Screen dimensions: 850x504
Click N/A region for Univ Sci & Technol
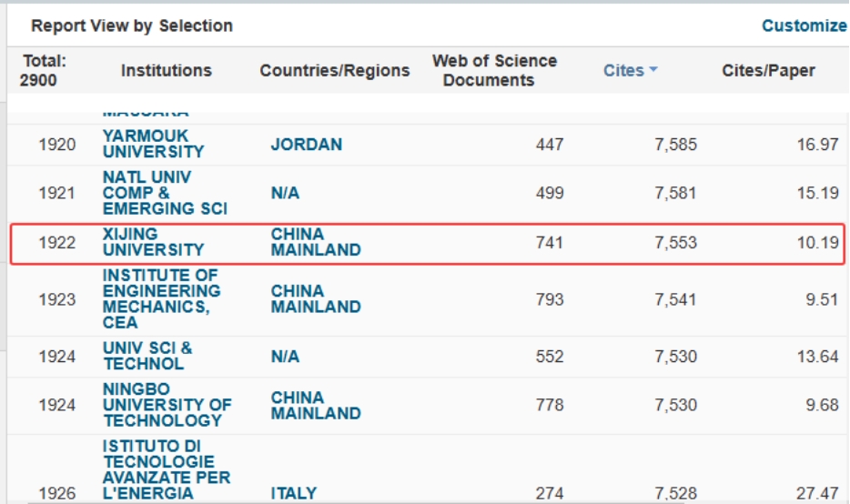(285, 357)
